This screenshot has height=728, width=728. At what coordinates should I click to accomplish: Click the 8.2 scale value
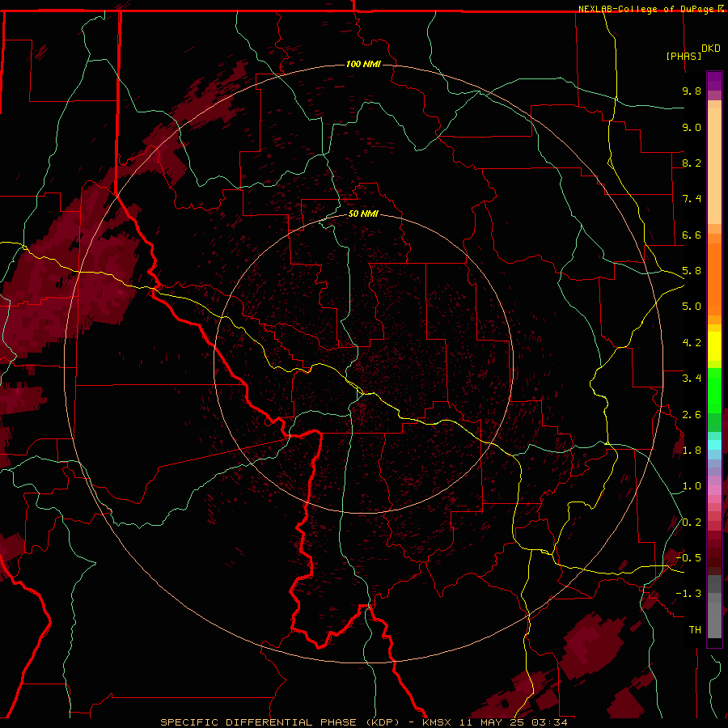[692, 163]
